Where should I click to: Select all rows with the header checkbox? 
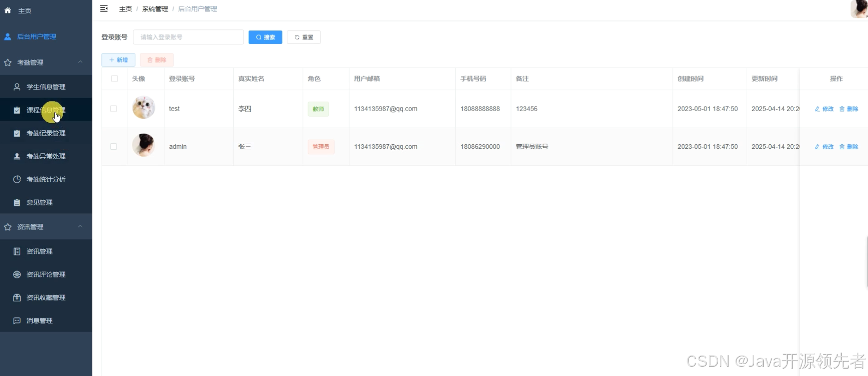114,79
